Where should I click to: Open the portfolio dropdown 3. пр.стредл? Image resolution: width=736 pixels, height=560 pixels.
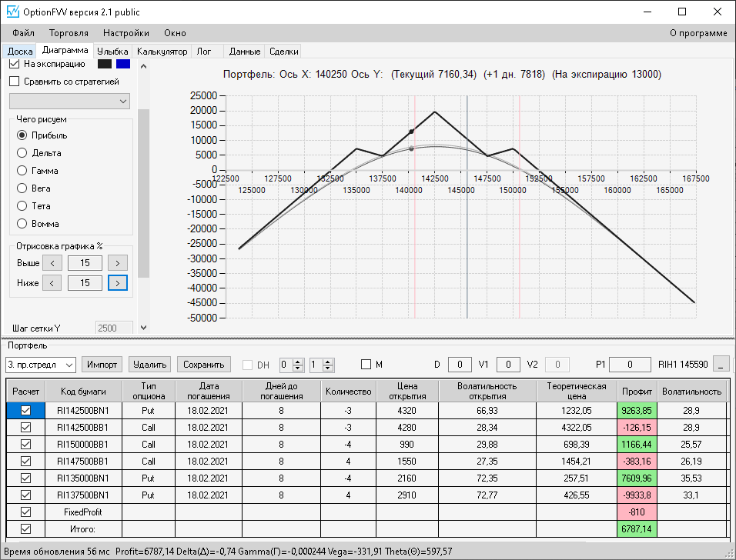pyautogui.click(x=41, y=365)
